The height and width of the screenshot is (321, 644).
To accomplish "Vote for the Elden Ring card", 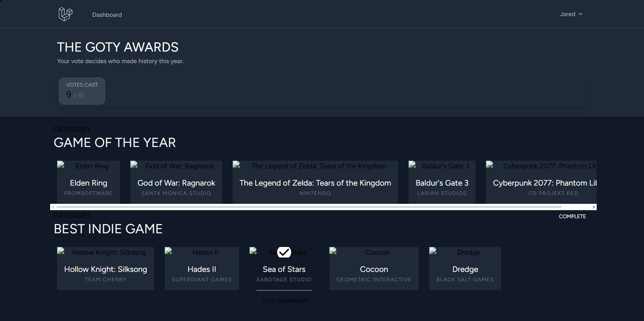I will pyautogui.click(x=88, y=182).
